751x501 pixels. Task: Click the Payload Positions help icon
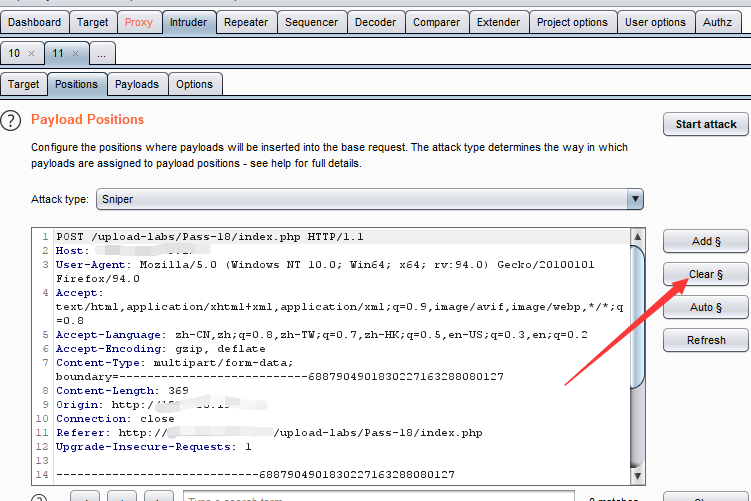click(x=11, y=121)
